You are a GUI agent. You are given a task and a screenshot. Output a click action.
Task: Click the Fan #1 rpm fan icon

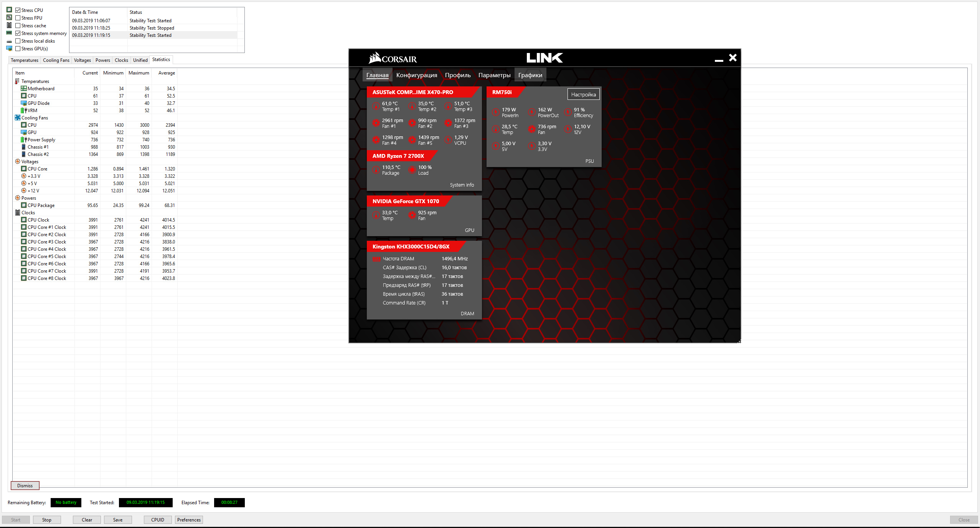tap(376, 123)
